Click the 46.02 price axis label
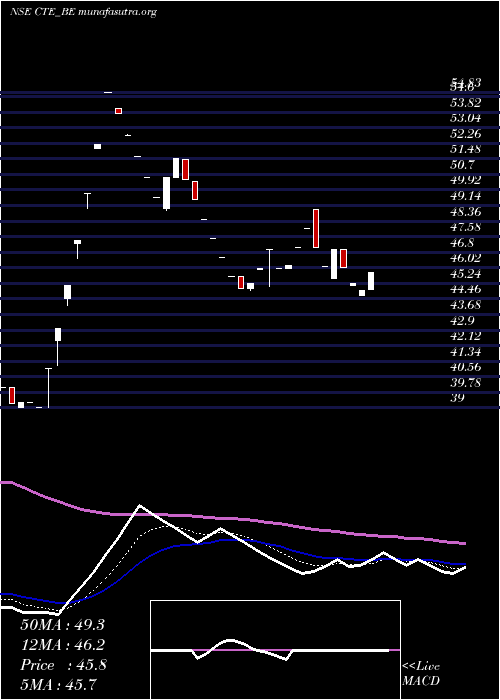The image size is (500, 700). tap(466, 258)
